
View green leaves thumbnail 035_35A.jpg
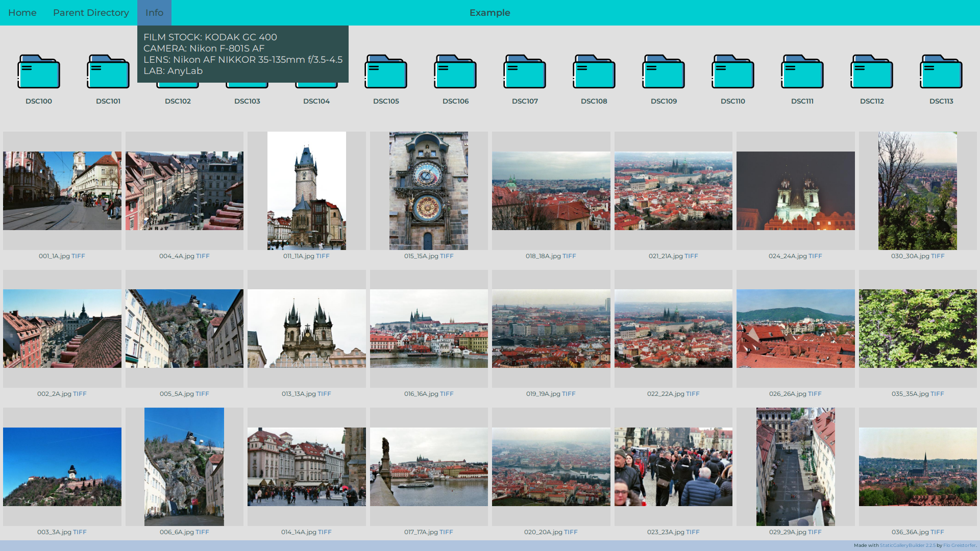pyautogui.click(x=918, y=329)
